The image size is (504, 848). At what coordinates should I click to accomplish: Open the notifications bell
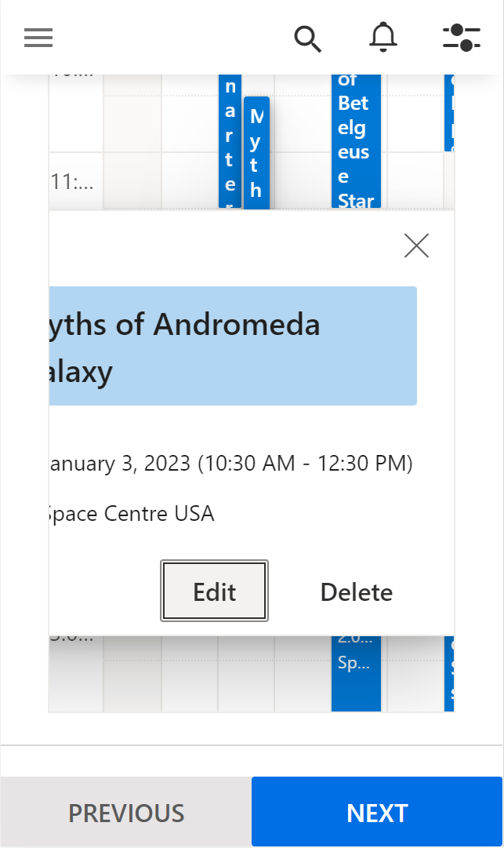coord(383,38)
